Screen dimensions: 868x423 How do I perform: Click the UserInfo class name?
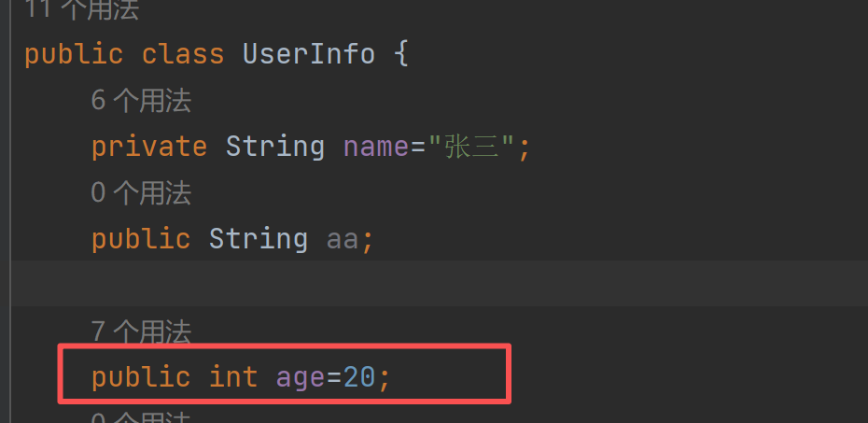308,54
